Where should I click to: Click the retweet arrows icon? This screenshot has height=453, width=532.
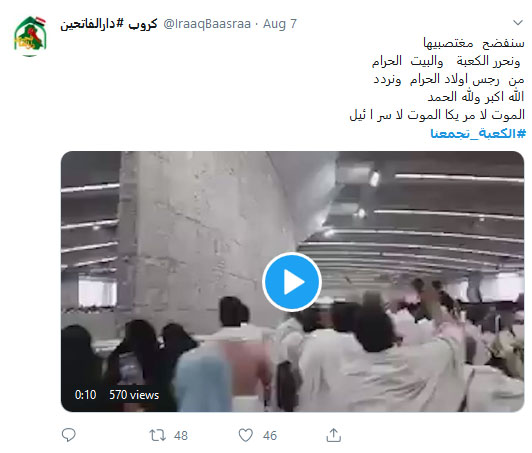point(157,435)
